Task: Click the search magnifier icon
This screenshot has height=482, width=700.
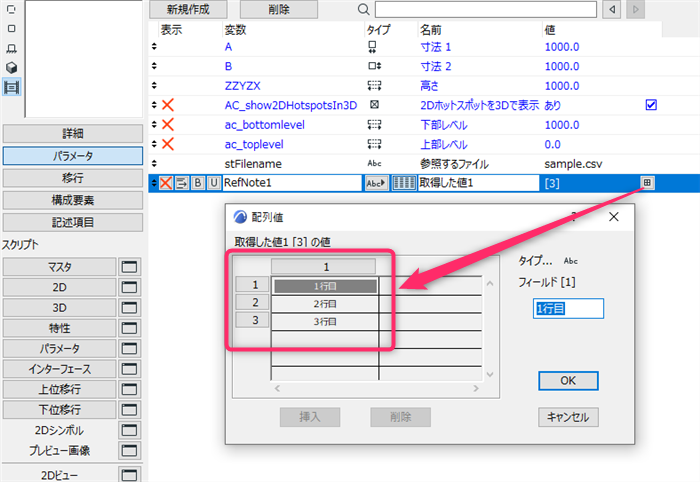Action: pyautogui.click(x=363, y=9)
